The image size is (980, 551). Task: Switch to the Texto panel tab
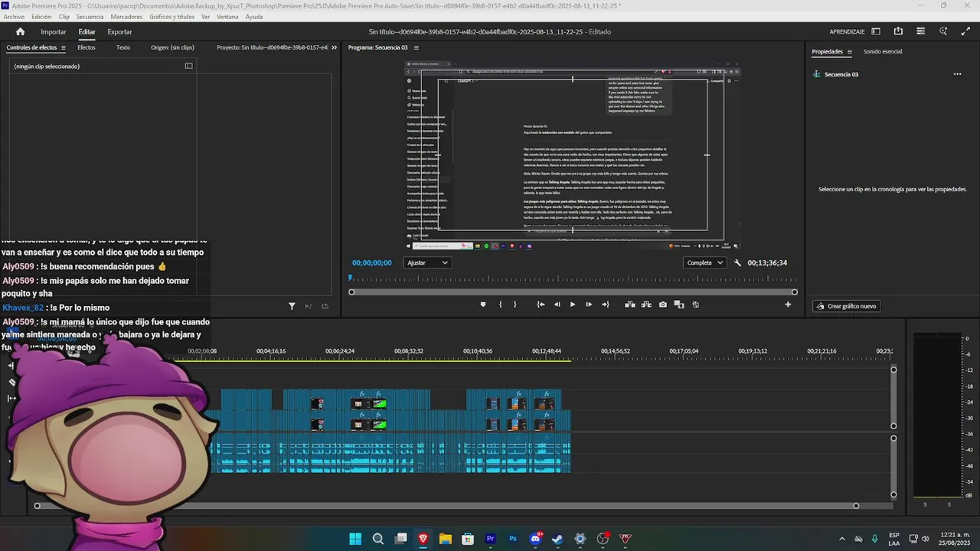click(123, 47)
